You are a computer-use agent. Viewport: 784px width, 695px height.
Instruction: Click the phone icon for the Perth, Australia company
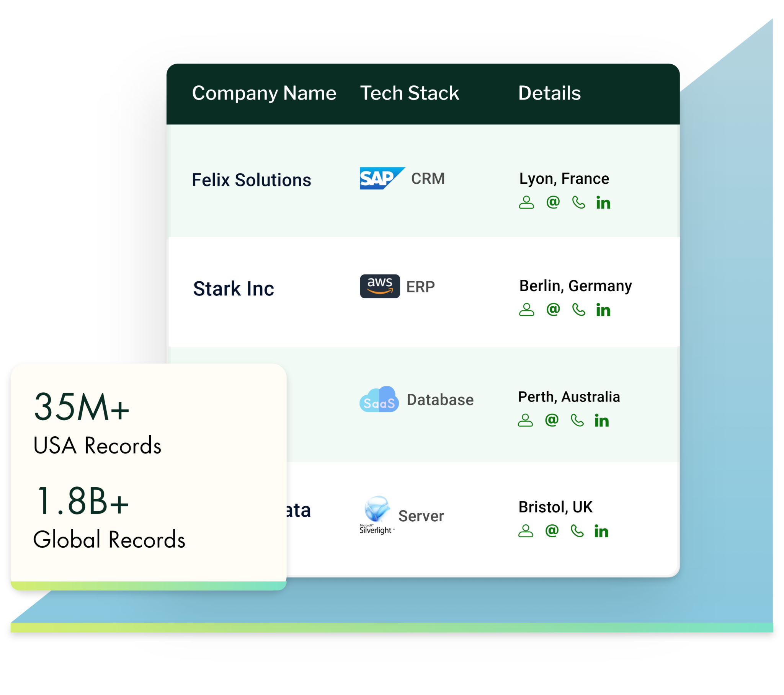578,421
